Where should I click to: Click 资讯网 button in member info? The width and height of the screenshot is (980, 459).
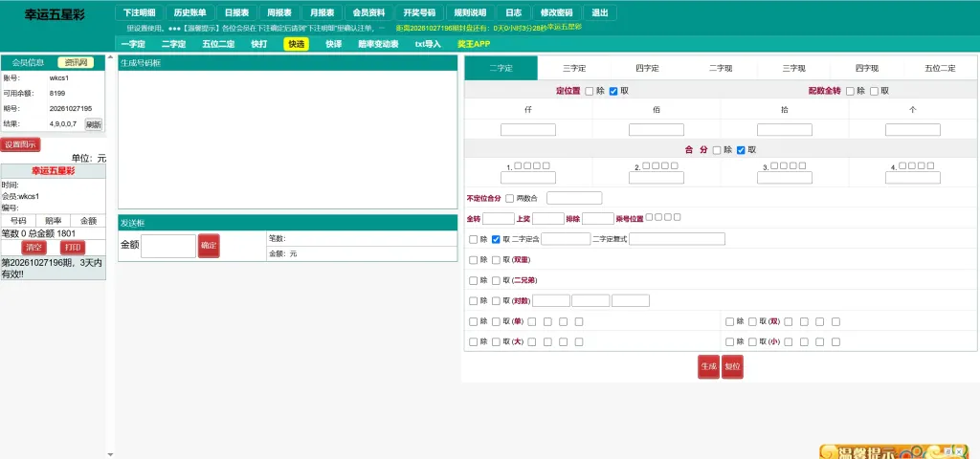click(76, 62)
